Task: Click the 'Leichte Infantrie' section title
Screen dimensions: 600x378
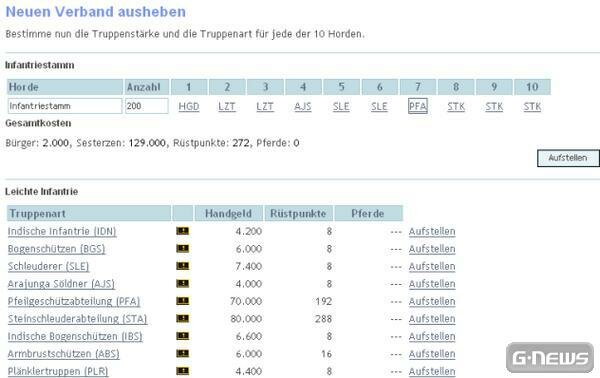Action: coord(41,192)
